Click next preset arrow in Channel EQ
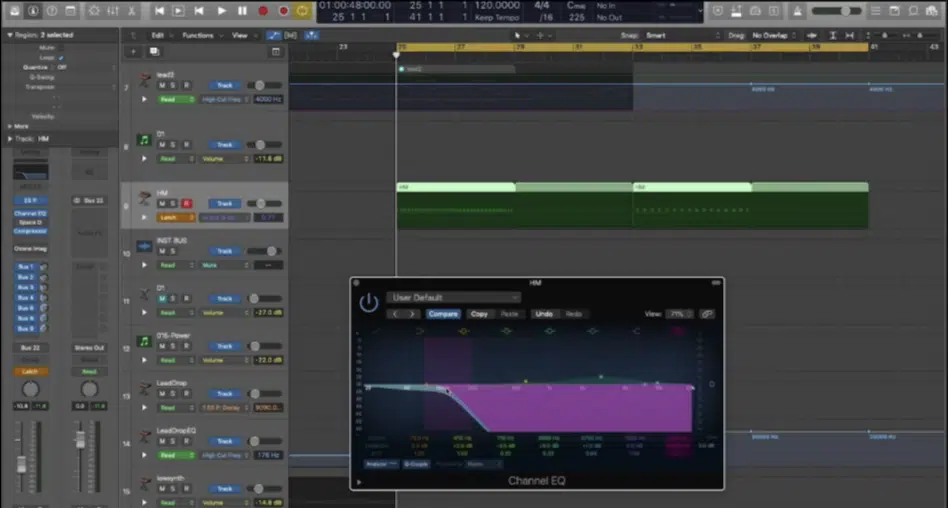The width and height of the screenshot is (948, 508). pyautogui.click(x=412, y=314)
